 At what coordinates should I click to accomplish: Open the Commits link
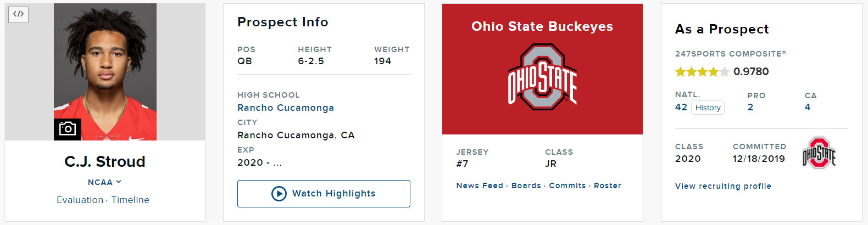(x=567, y=185)
